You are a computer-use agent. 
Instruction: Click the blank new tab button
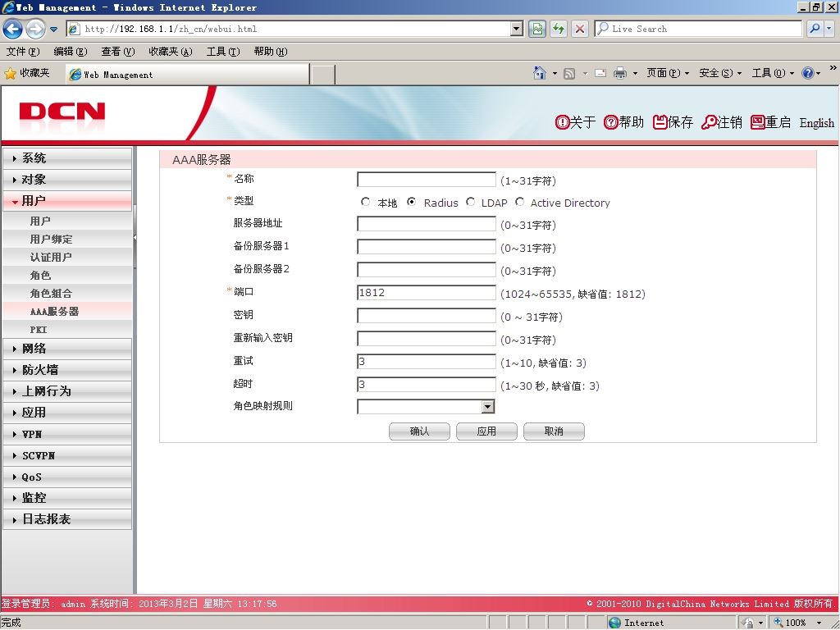point(322,75)
